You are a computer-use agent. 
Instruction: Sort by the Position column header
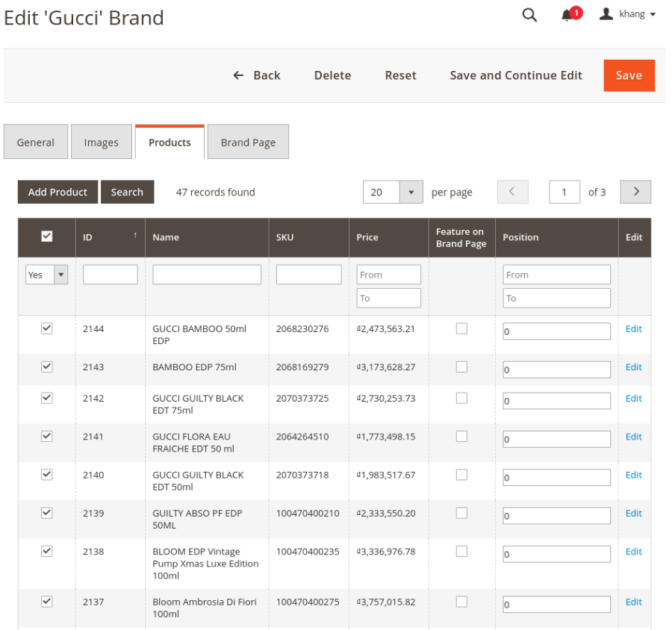(x=556, y=237)
